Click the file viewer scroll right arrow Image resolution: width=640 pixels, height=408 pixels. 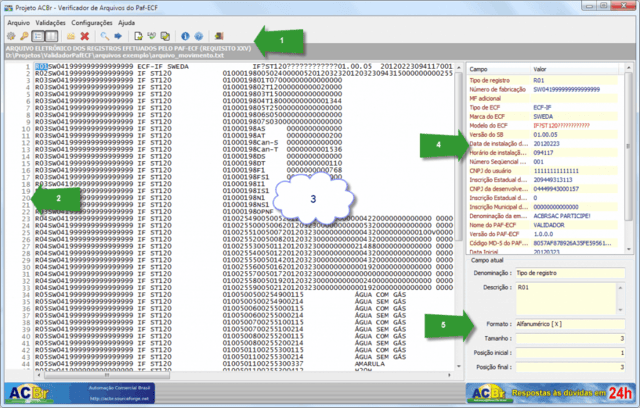[449, 375]
